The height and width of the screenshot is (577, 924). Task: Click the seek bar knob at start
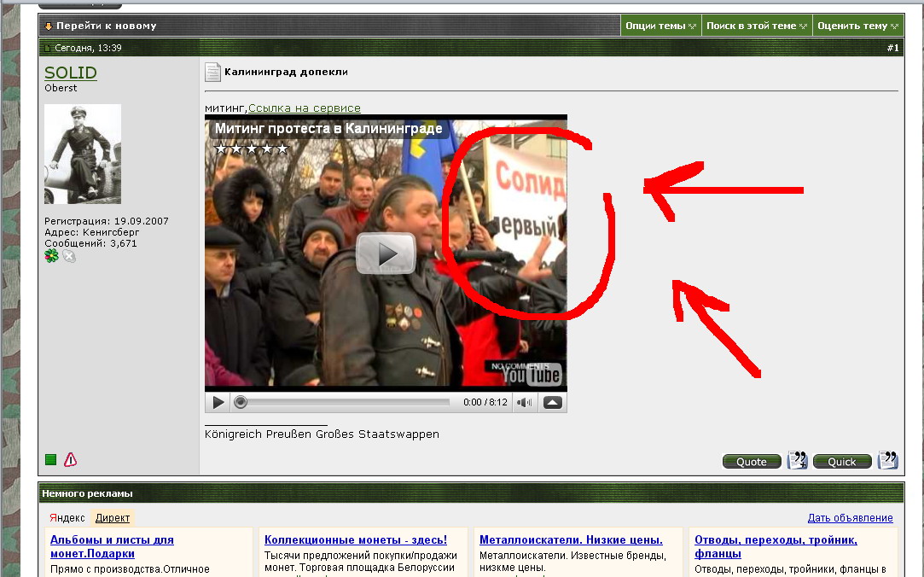[x=241, y=403]
